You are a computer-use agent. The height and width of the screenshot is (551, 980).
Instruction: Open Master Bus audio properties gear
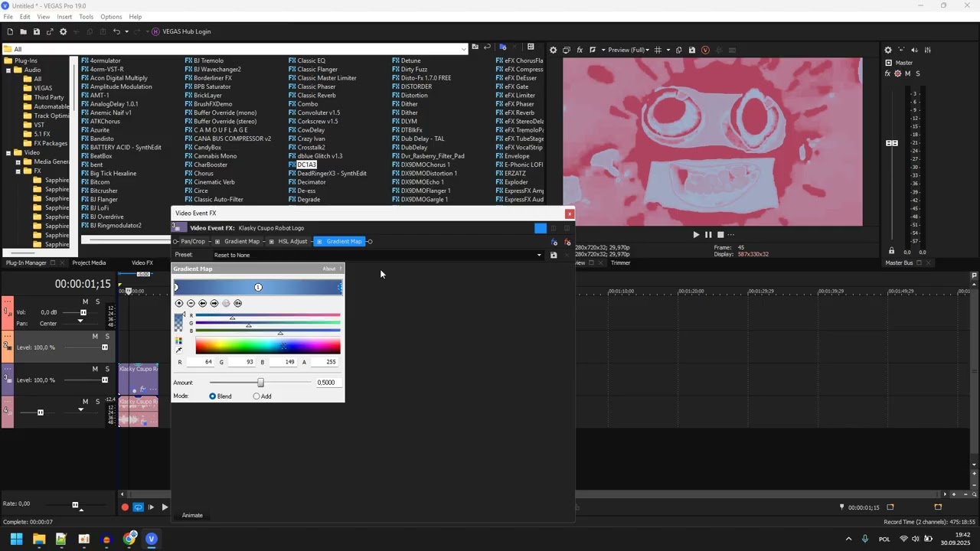click(x=888, y=50)
